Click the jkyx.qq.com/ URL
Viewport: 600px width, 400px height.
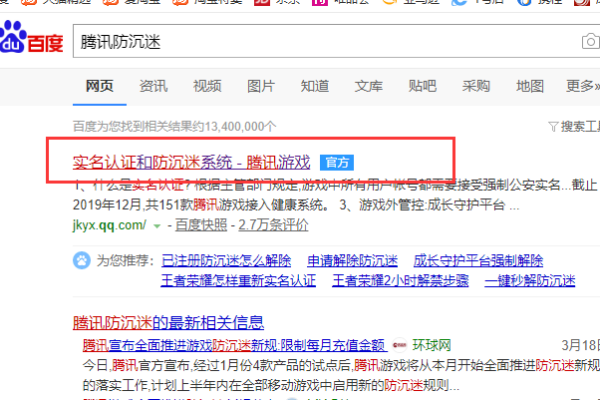pyautogui.click(x=109, y=225)
